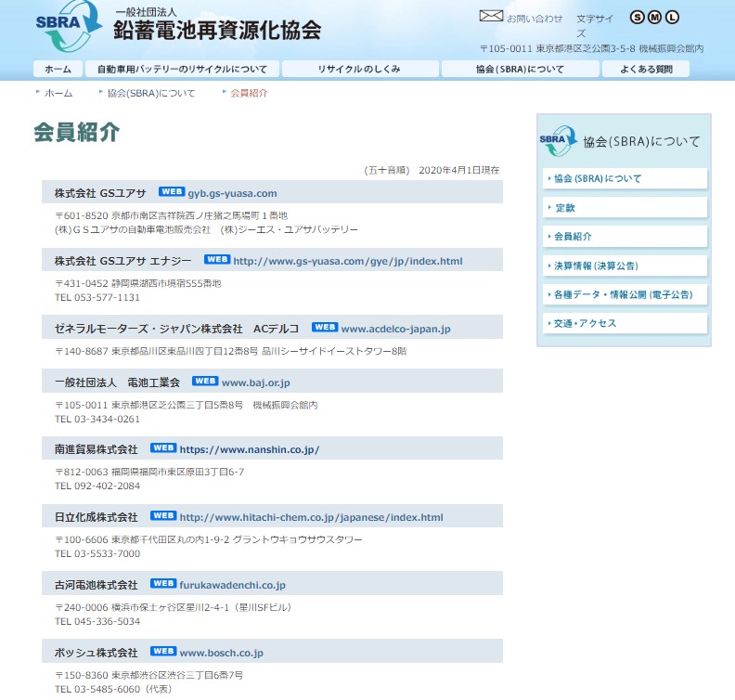Click WEB badge for ACデルコ

[325, 327]
